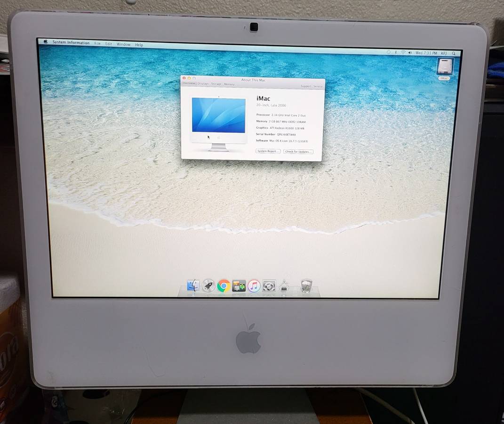Viewport: 504px width, 424px height.
Task: Click the Support link
Action: tap(306, 86)
